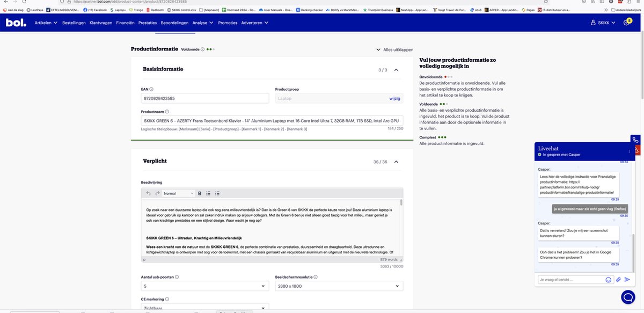Click the wijzig link for Productgroep
644x313 pixels.
point(394,98)
